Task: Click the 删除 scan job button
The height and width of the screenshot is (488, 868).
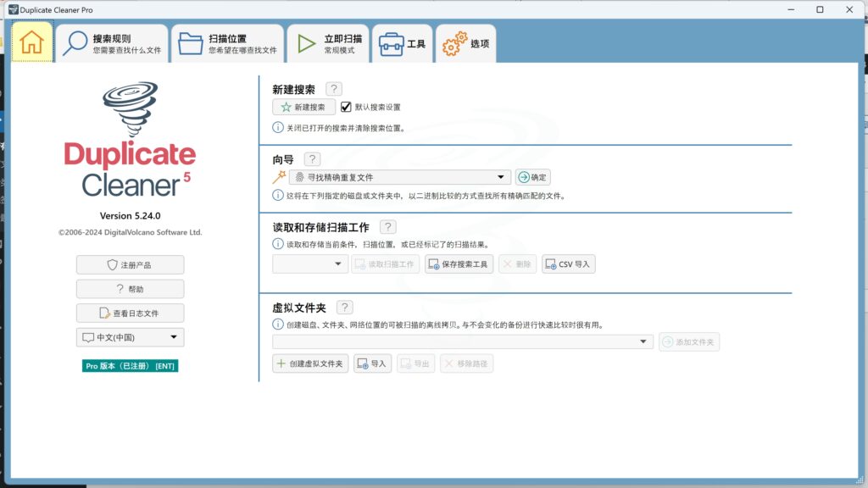Action: pos(518,264)
